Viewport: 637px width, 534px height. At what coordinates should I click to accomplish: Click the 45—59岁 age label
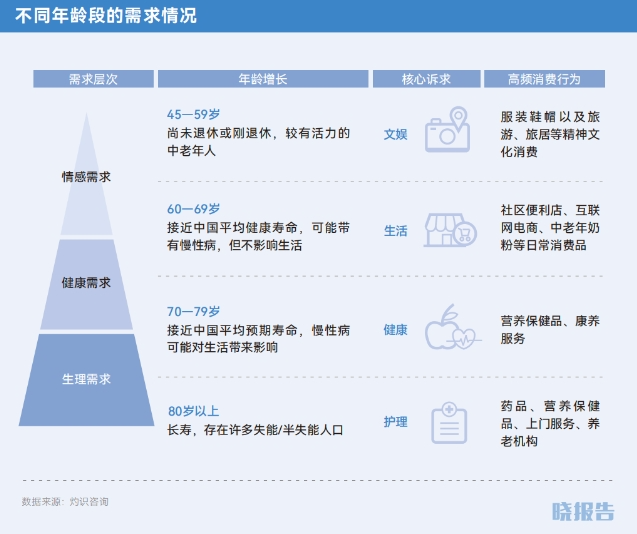pos(193,115)
